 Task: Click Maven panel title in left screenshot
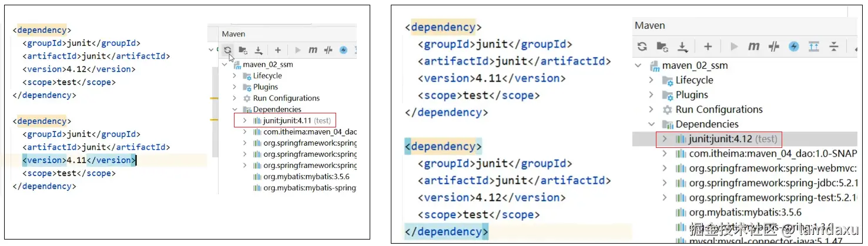click(x=233, y=34)
